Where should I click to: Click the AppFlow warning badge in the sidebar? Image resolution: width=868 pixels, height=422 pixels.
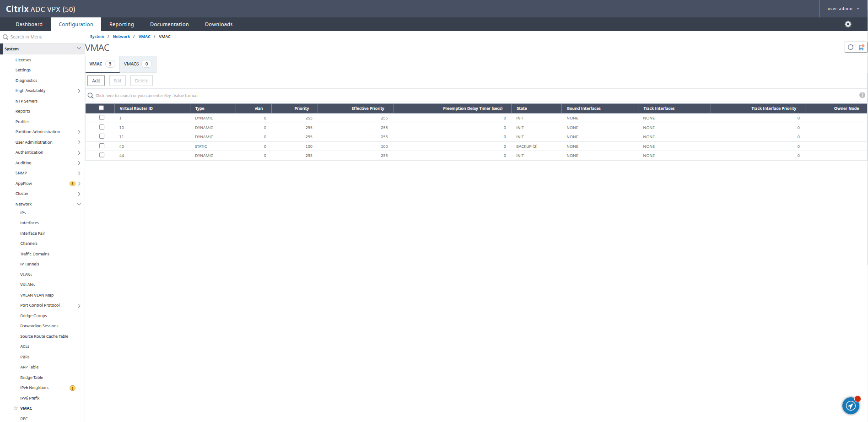(x=72, y=183)
